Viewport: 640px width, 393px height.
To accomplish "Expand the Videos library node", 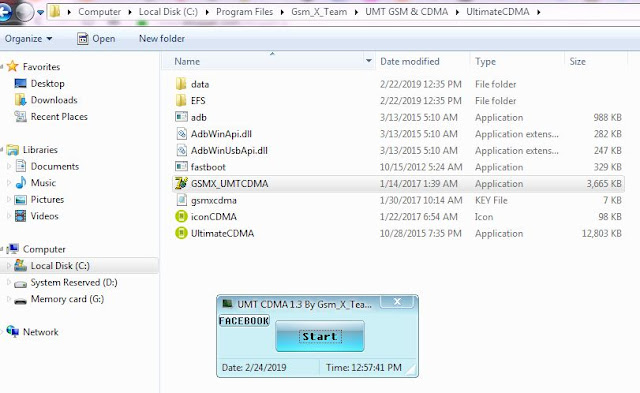I will 9,216.
